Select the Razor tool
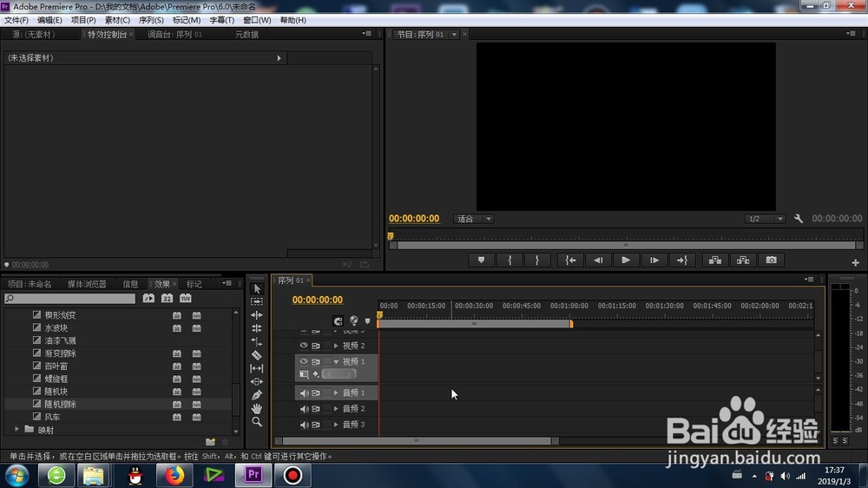Screen dimensions: 868x488 257,355
